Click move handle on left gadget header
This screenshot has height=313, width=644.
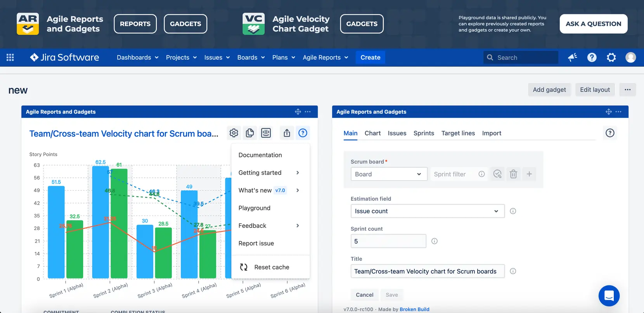coord(298,112)
